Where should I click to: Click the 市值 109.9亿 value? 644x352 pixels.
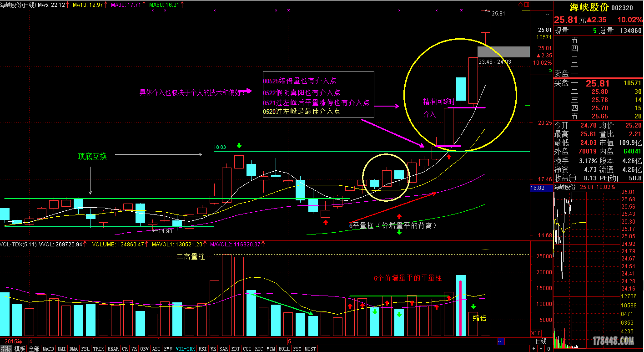630,143
